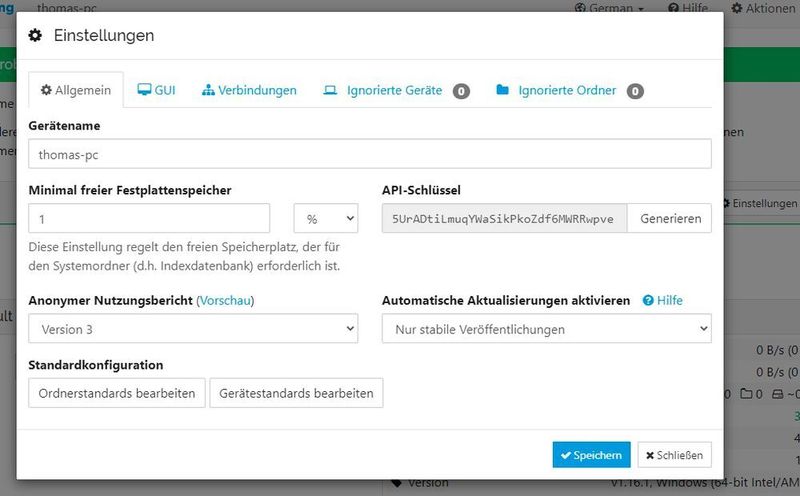
Task: Click the Einstellungen button on the background page
Action: pyautogui.click(x=761, y=203)
